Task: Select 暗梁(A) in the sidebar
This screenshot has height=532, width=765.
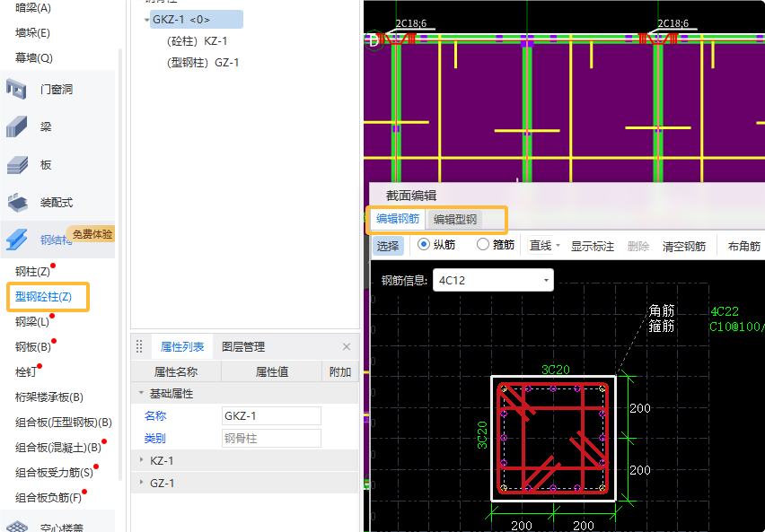Action: pos(32,8)
